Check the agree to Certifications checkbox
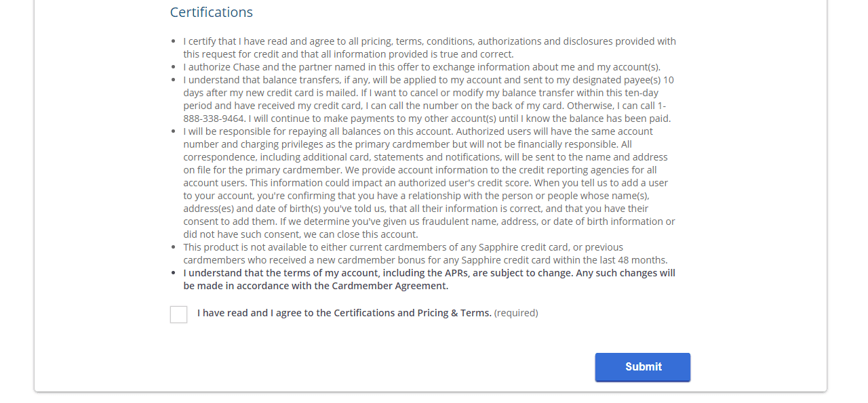The width and height of the screenshot is (868, 403). pyautogui.click(x=179, y=314)
